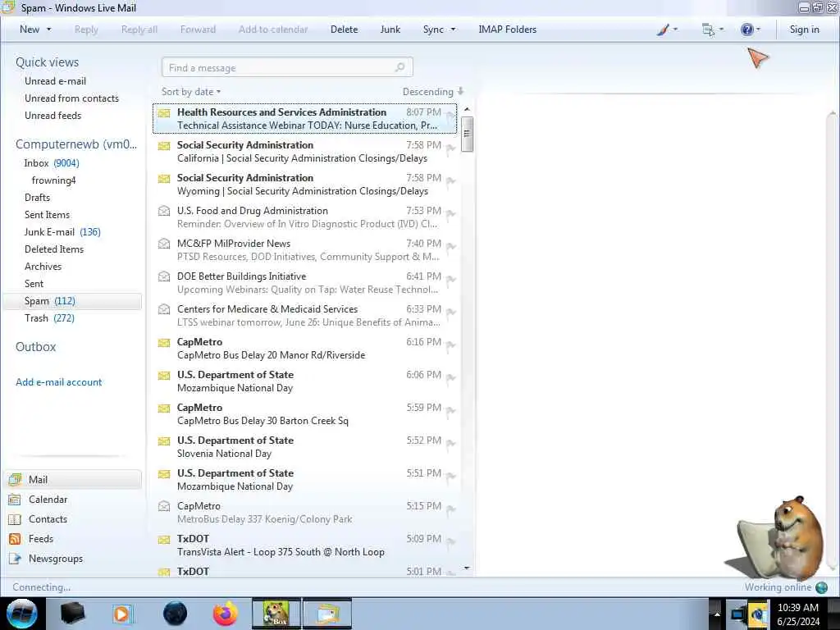
Task: Toggle Descending sort order
Action: pyautogui.click(x=433, y=92)
